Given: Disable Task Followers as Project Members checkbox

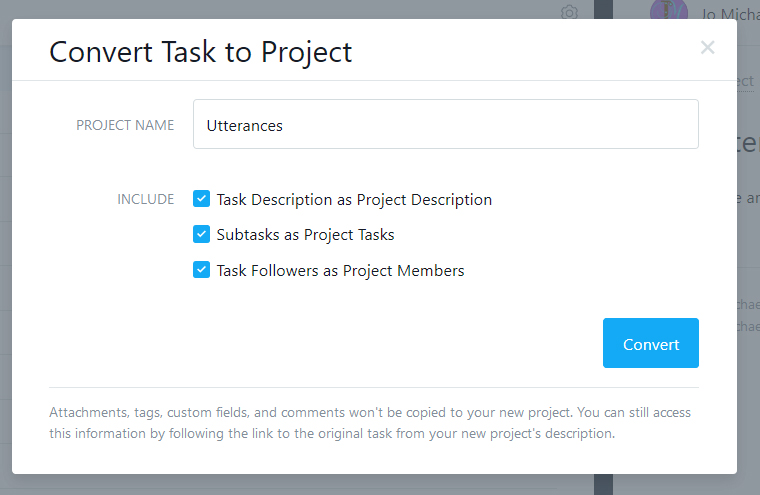Looking at the screenshot, I should 201,270.
